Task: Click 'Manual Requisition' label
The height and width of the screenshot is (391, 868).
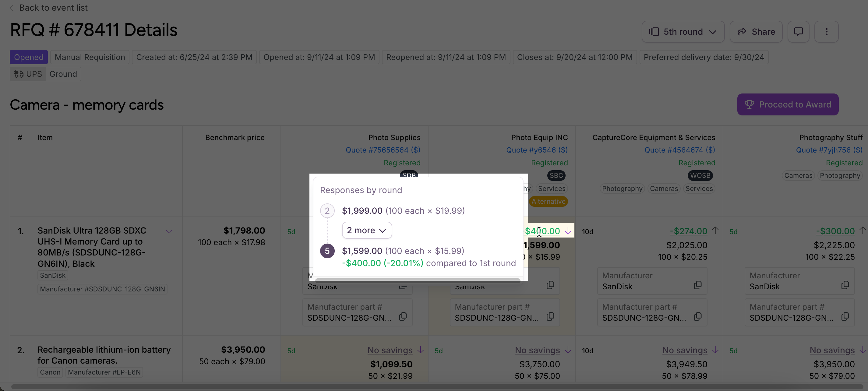Action: (90, 57)
